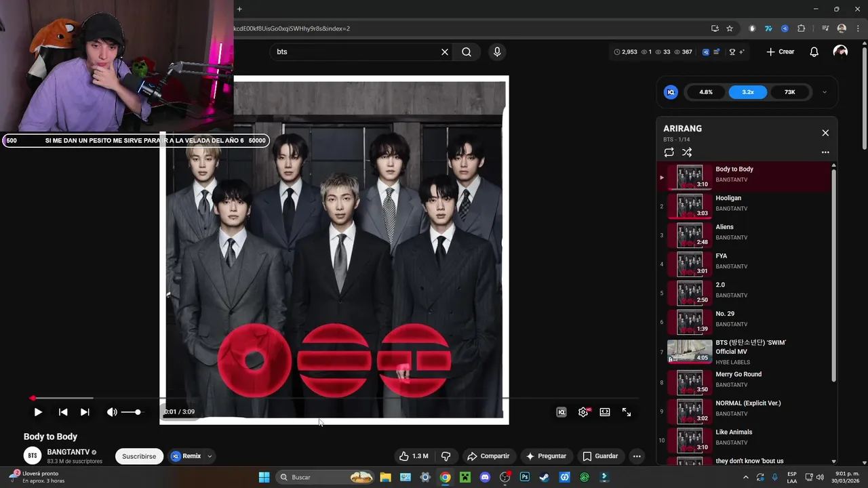Open the SWIM Official MV thumbnail
The width and height of the screenshot is (868, 488).
[x=690, y=351]
